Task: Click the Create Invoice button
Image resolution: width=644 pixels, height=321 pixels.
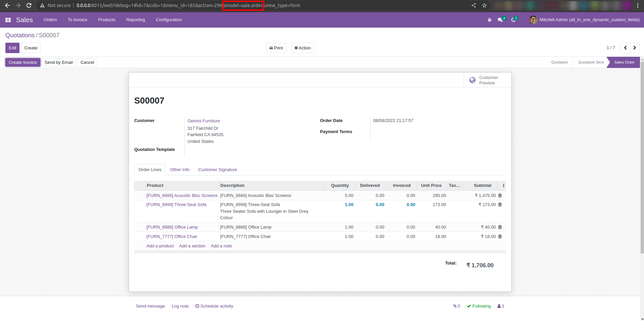Action: [x=23, y=63]
